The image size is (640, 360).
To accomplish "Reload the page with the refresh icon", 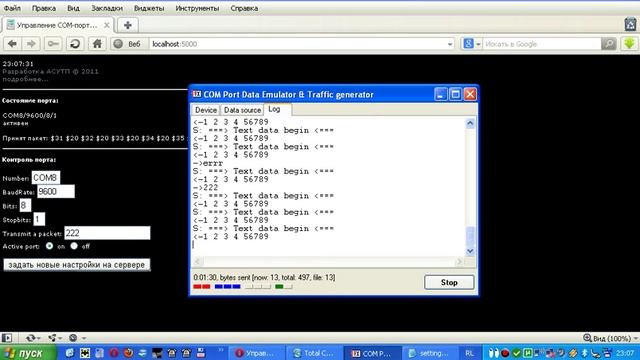I will [x=75, y=44].
